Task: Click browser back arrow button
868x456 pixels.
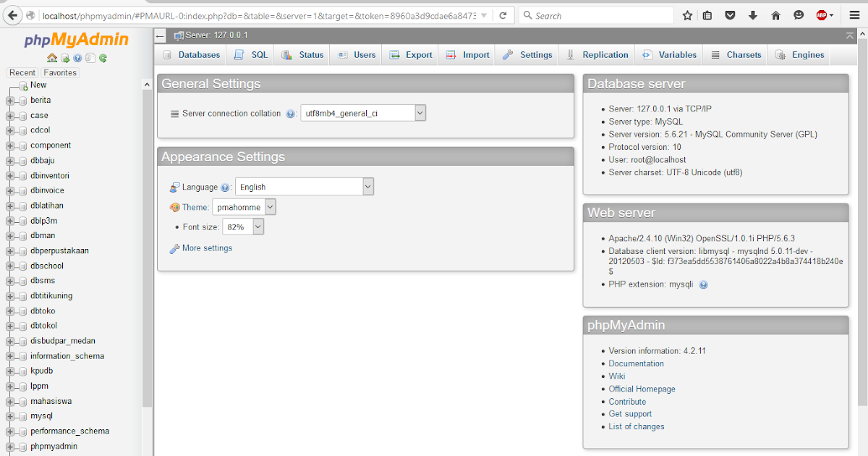Action: [x=12, y=15]
